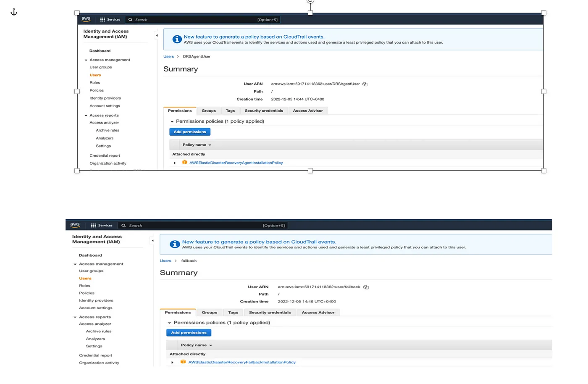Open Dashboard in the DRSAgentUser sidebar
Viewport: 588px width, 384px height.
coord(100,51)
